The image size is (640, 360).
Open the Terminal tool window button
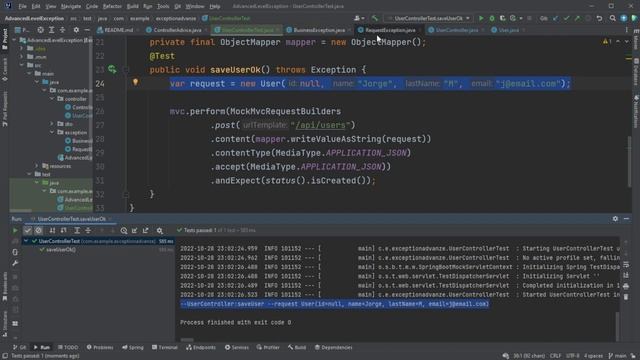pos(165,347)
